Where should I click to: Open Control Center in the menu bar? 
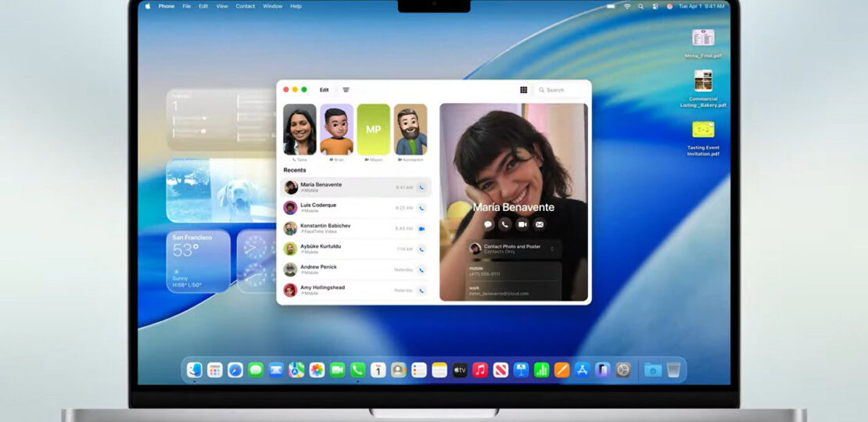(x=655, y=6)
